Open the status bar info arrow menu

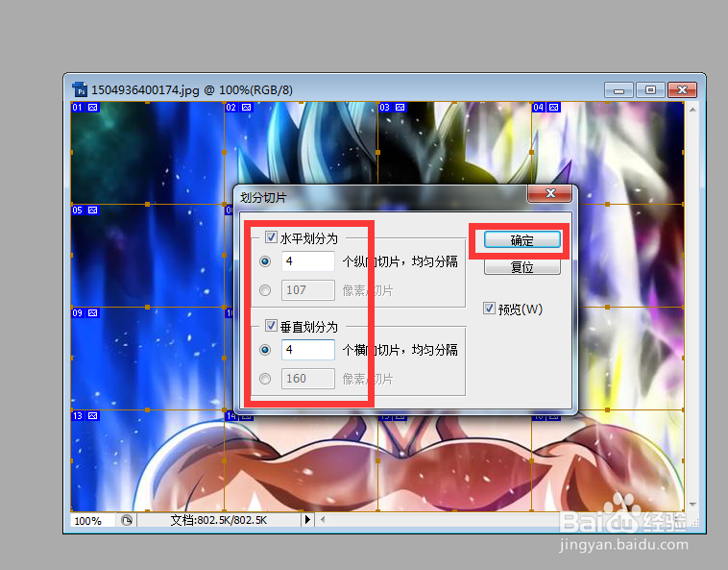(x=307, y=520)
